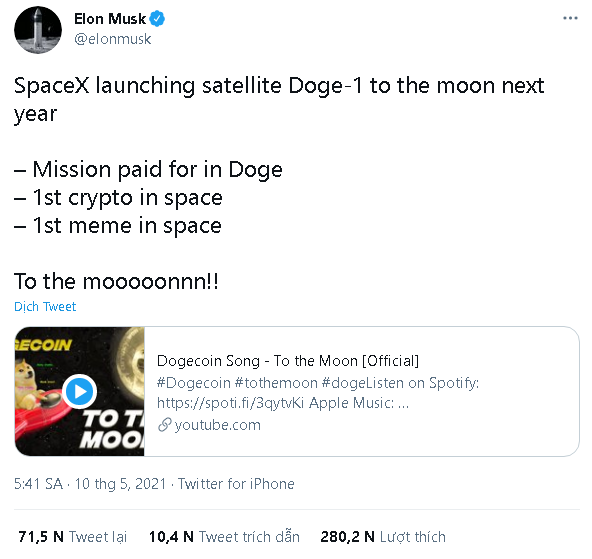
Task: View the 71,5 N Tweet lại list
Action: (72, 537)
